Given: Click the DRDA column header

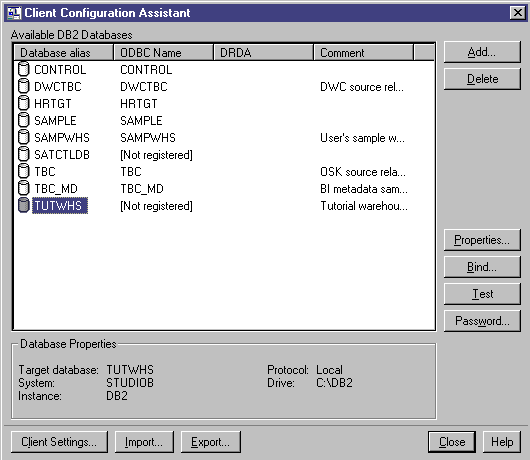Looking at the screenshot, I should click(263, 53).
